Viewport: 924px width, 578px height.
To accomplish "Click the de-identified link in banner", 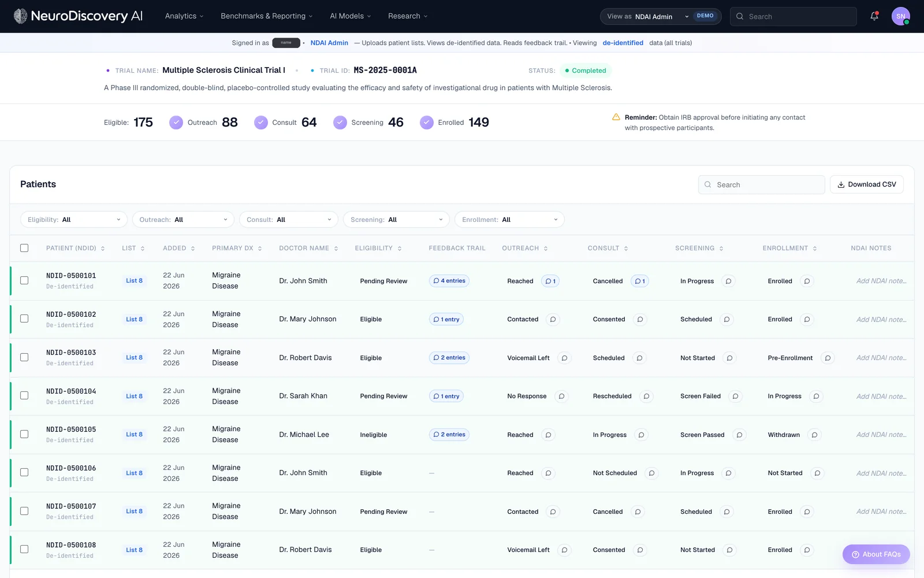I will pyautogui.click(x=623, y=43).
